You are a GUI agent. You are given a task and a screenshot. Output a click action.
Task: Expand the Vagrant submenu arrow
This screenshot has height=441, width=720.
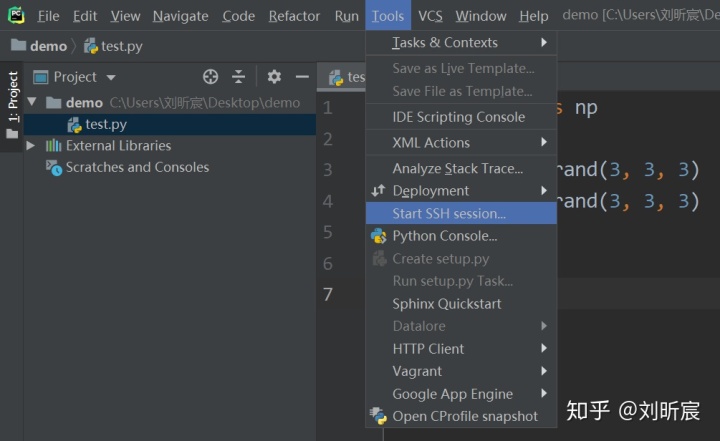click(544, 370)
